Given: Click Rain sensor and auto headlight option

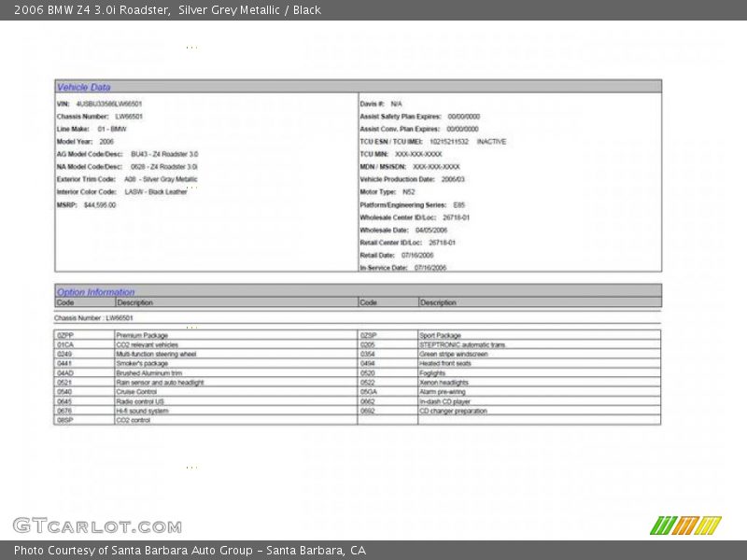Looking at the screenshot, I should (x=160, y=383).
